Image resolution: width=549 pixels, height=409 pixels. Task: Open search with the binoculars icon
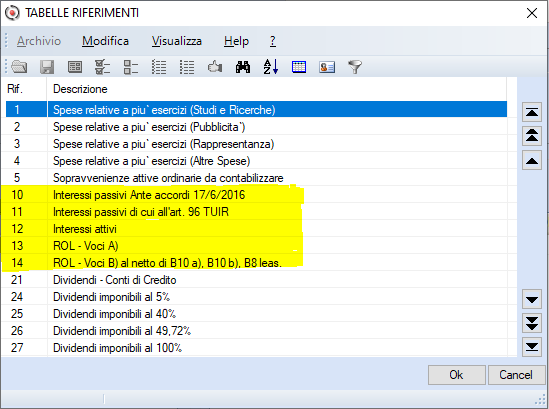243,67
